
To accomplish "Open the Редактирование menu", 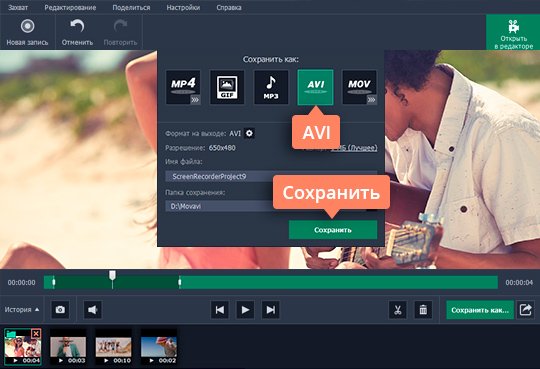I will click(x=70, y=7).
